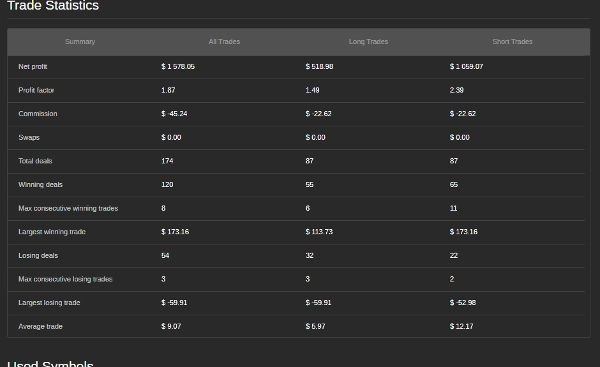Click Long Trades net profit $ 518.98
Screen dimensions: 600x367
coord(319,67)
